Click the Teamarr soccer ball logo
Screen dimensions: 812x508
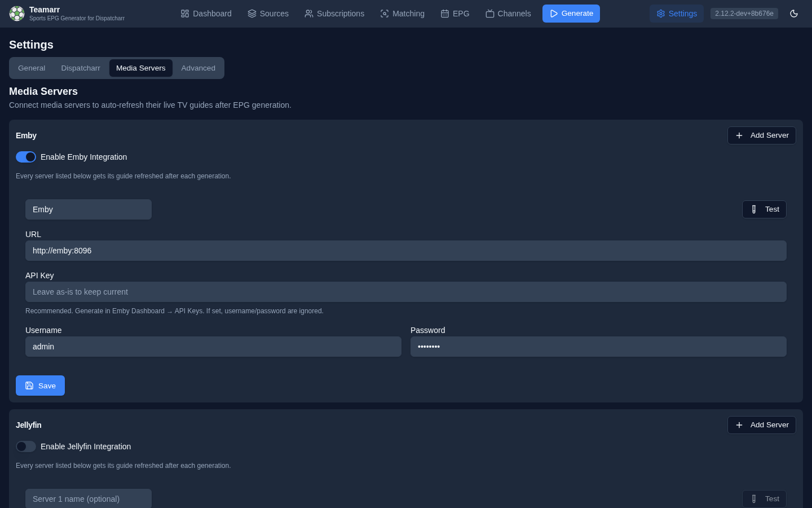pos(17,14)
